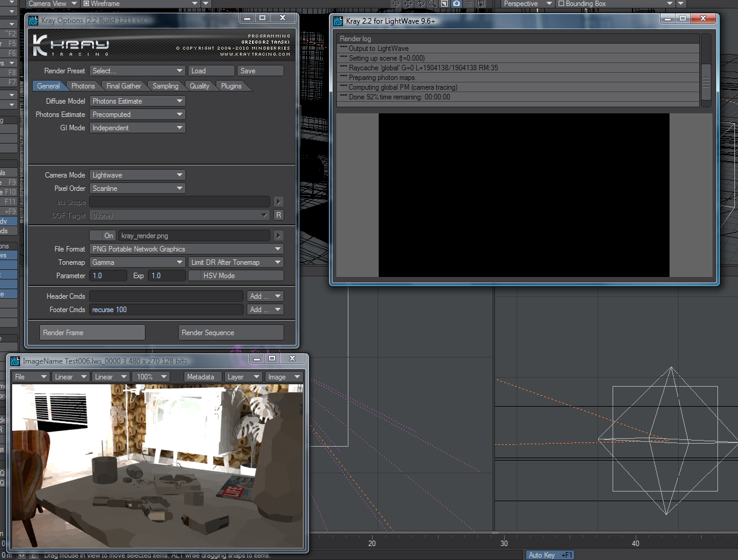Viewport: 738px width, 560px height.
Task: Toggle the On button for output file
Action: (x=102, y=236)
